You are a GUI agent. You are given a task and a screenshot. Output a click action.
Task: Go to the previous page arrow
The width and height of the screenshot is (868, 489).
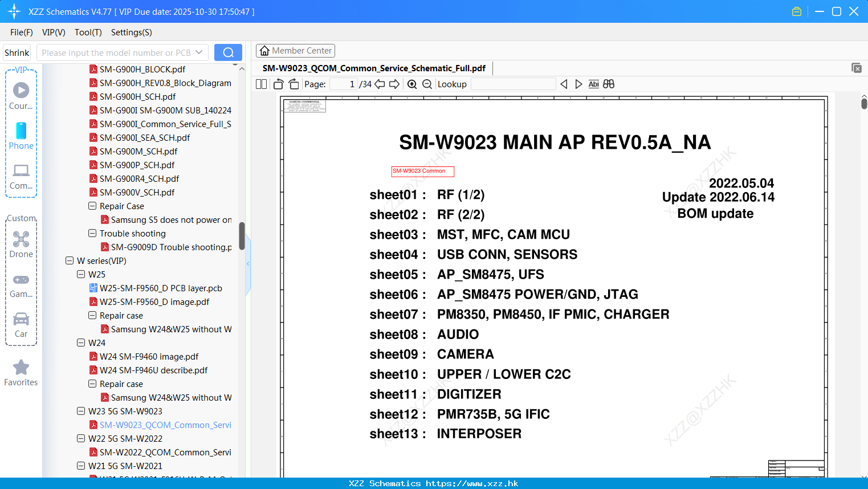pyautogui.click(x=380, y=84)
